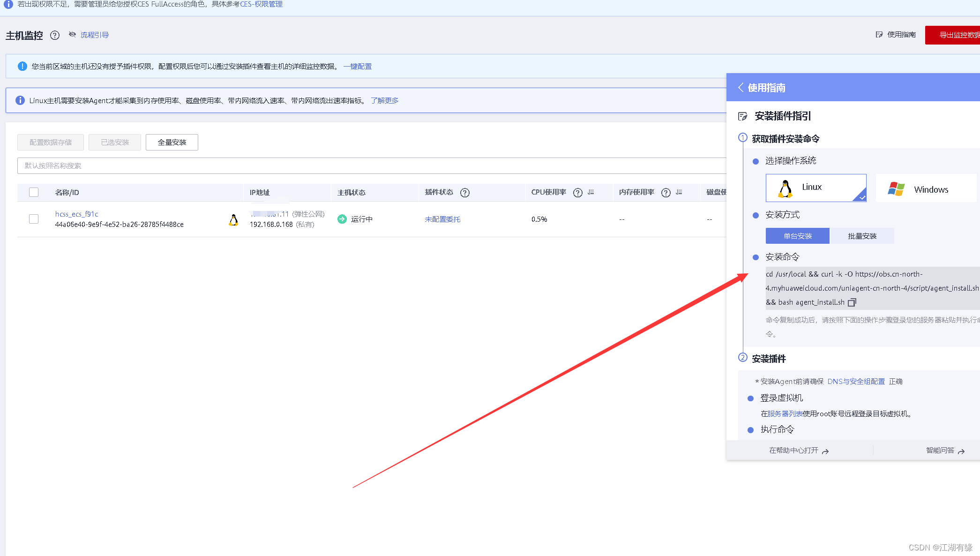Switch to 批量安装 tab
This screenshot has height=556, width=980.
(861, 236)
